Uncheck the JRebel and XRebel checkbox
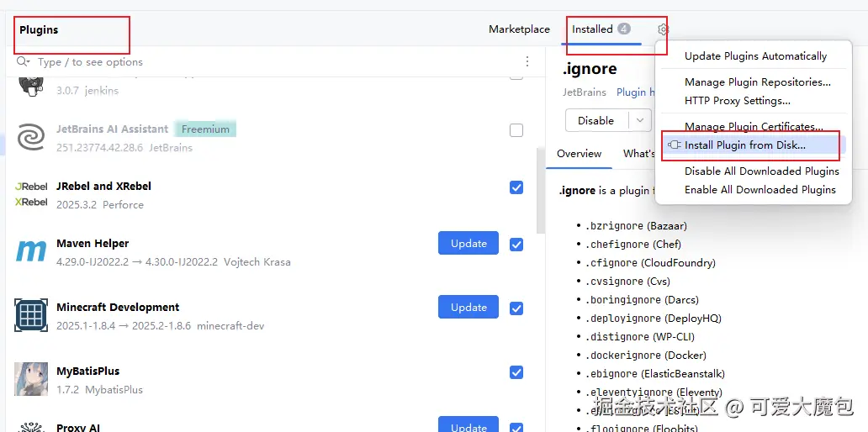Image resolution: width=868 pixels, height=432 pixels. [516, 187]
